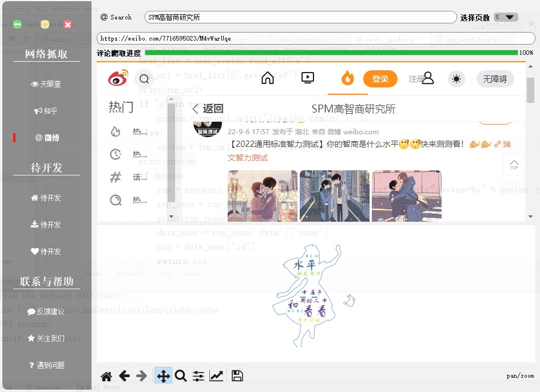Toggle the Weibo light/dark theme button
The width and height of the screenshot is (540, 392).
pos(456,79)
